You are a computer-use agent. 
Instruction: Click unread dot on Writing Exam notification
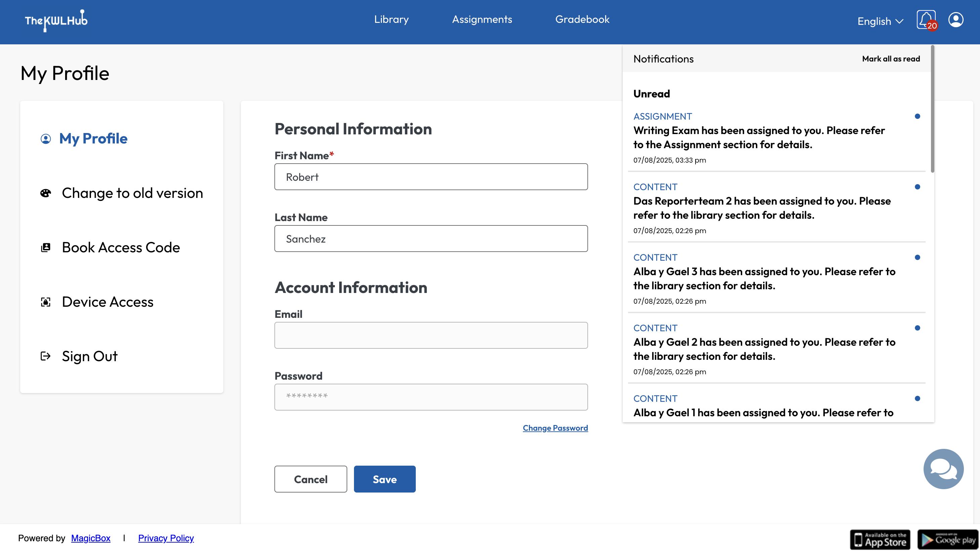click(x=917, y=117)
